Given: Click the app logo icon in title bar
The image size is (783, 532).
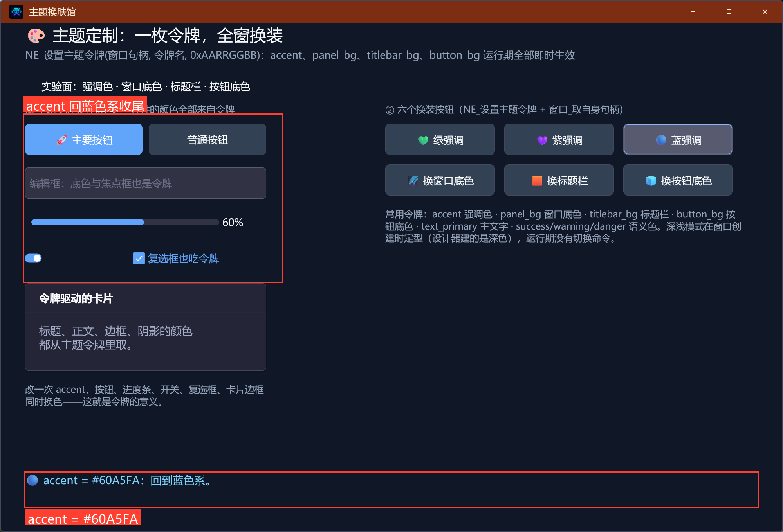Looking at the screenshot, I should click(16, 12).
